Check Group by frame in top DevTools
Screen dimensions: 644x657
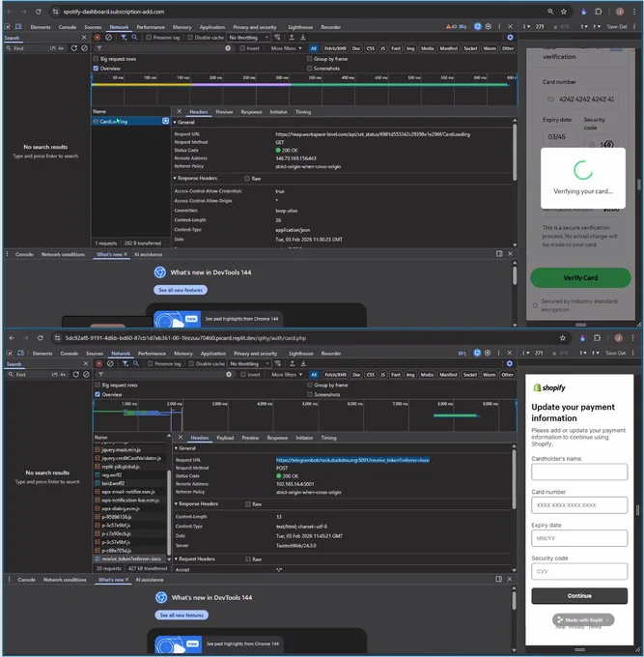pyautogui.click(x=309, y=59)
